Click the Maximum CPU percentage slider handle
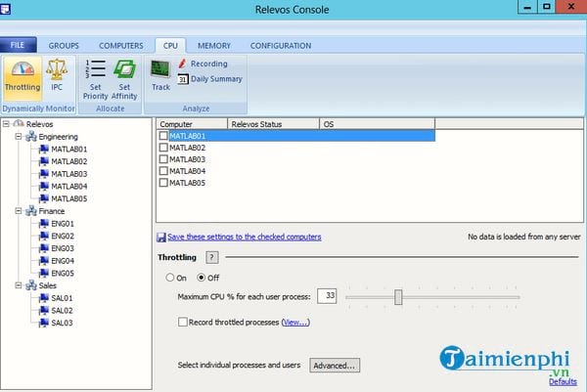Image resolution: width=587 pixels, height=392 pixels. click(x=398, y=296)
